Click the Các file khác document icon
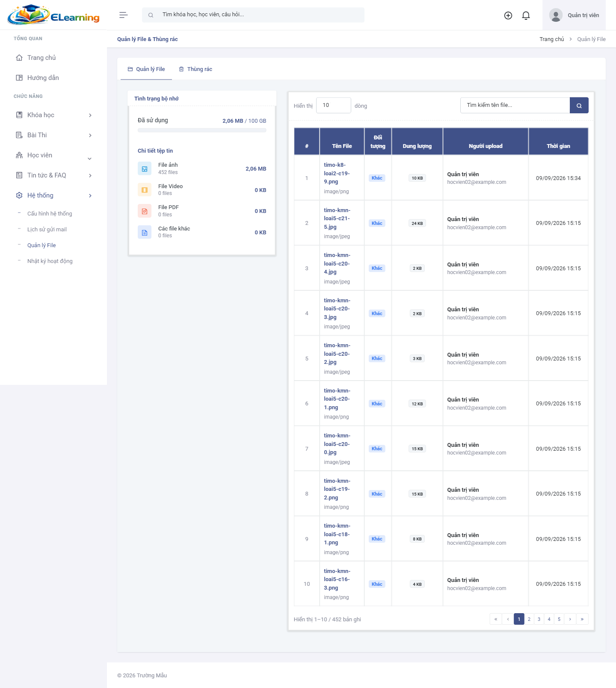 145,232
